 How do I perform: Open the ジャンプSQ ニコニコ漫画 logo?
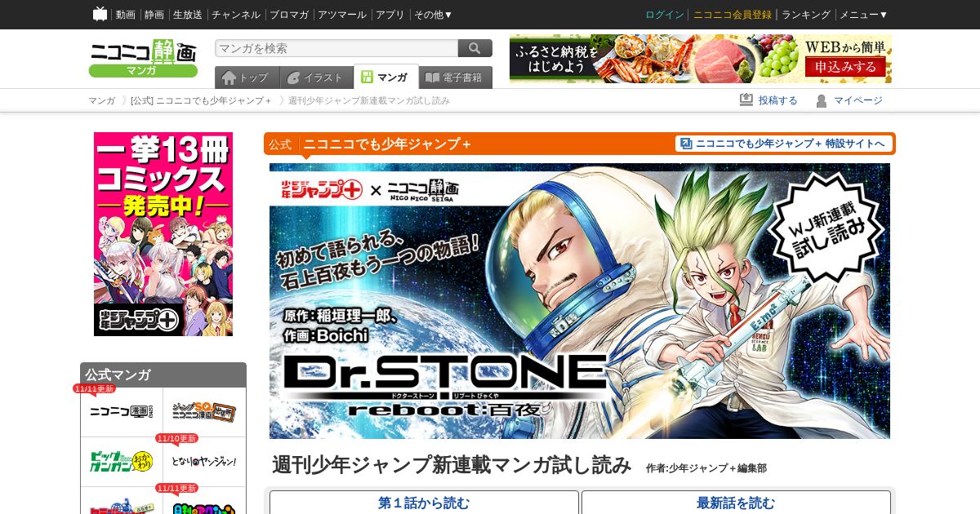pos(204,412)
